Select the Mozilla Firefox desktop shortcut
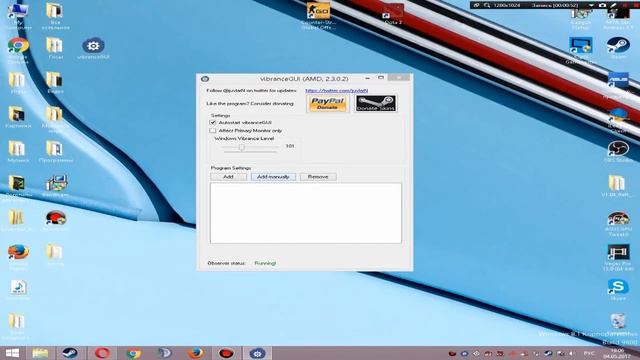 click(x=18, y=256)
